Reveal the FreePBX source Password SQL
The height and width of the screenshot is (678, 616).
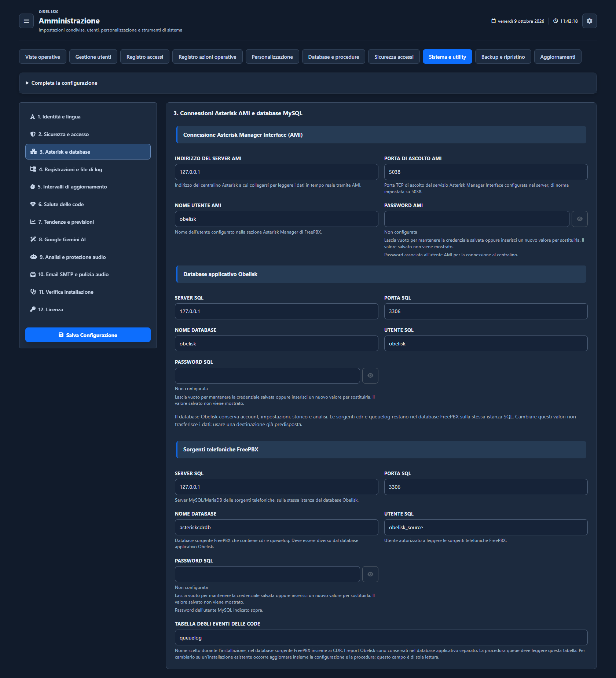[x=370, y=574]
